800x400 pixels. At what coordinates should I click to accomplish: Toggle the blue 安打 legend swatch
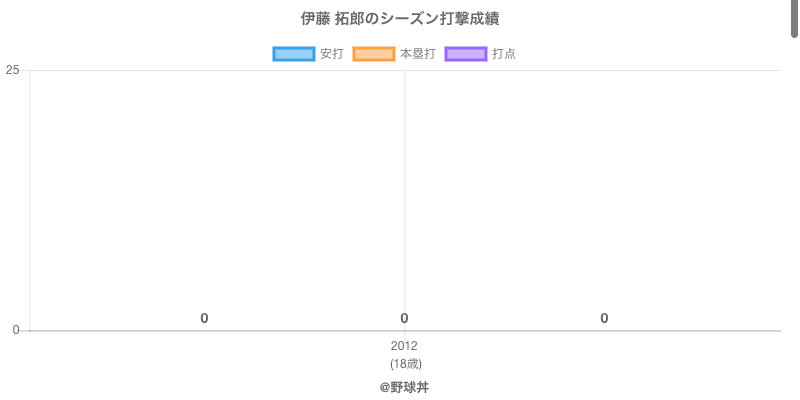click(293, 54)
